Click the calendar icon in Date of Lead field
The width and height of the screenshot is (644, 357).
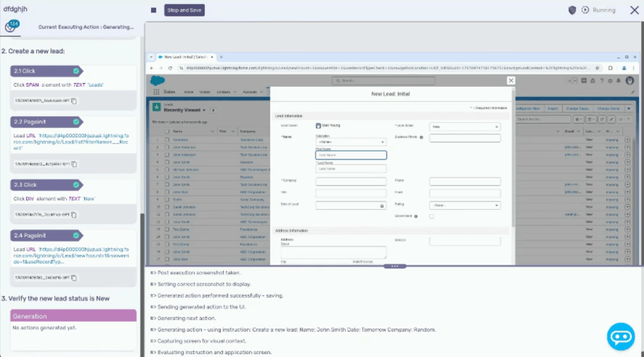382,206
